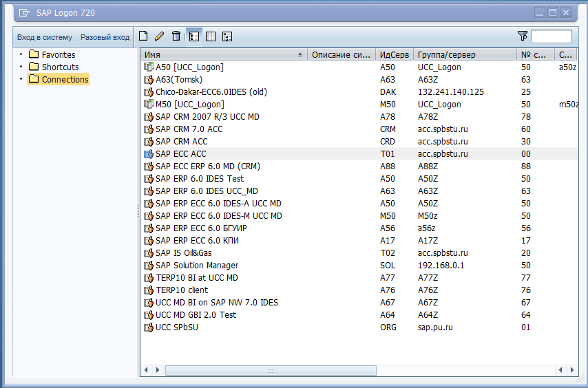Click icon of SAP ERP ECC 6.0 IDES-A UCC MD
Image resolution: width=588 pixels, height=388 pixels.
click(x=149, y=203)
